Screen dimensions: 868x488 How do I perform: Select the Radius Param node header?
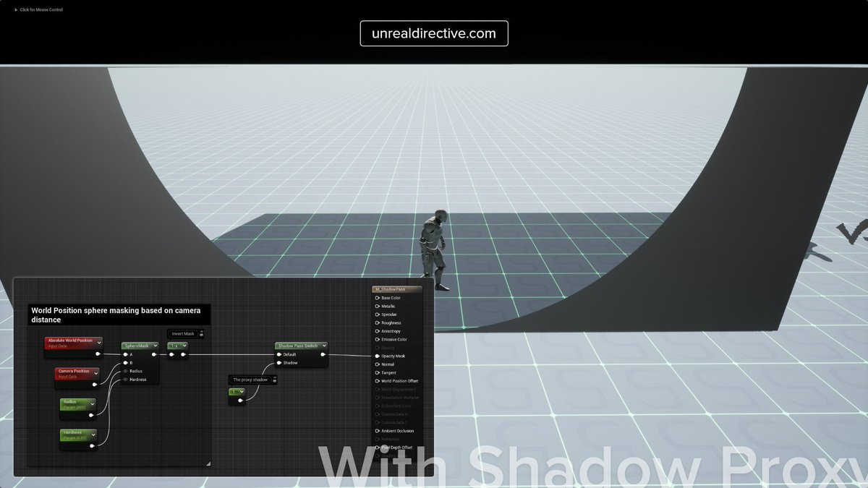[78, 405]
